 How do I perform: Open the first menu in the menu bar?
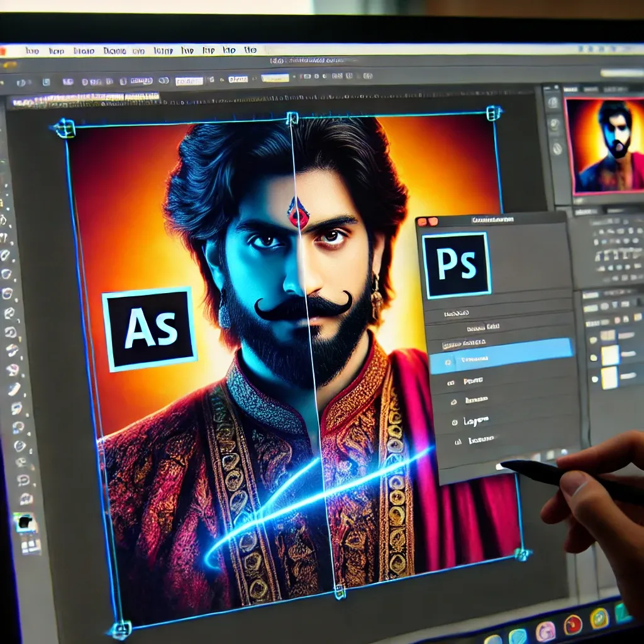[x=33, y=51]
